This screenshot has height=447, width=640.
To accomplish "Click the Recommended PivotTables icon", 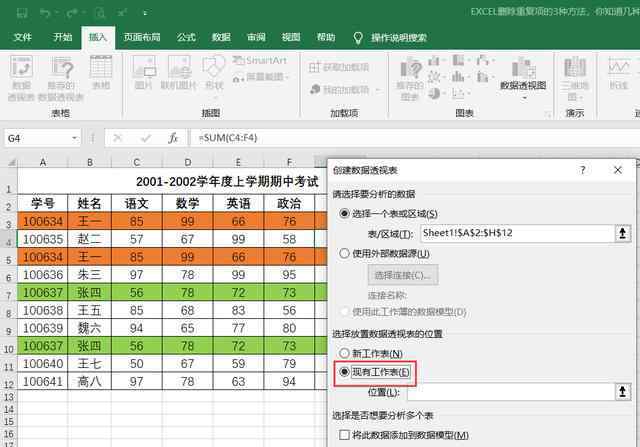I will (x=62, y=79).
